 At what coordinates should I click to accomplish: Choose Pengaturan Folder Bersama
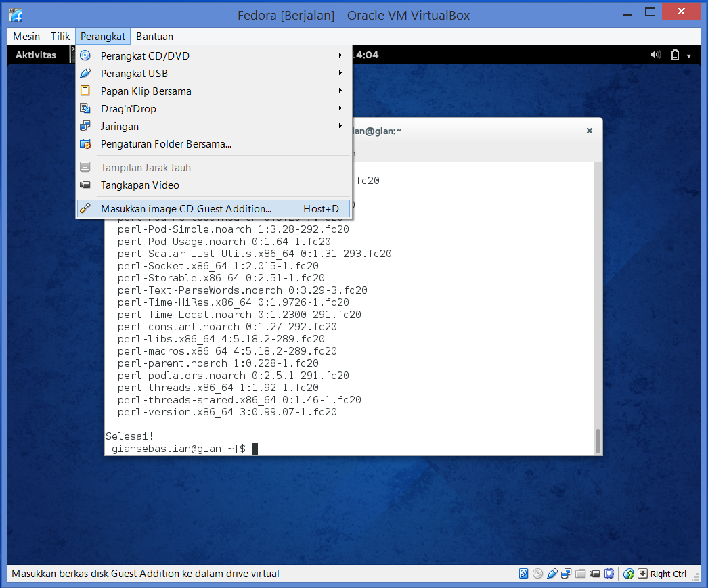(214, 144)
